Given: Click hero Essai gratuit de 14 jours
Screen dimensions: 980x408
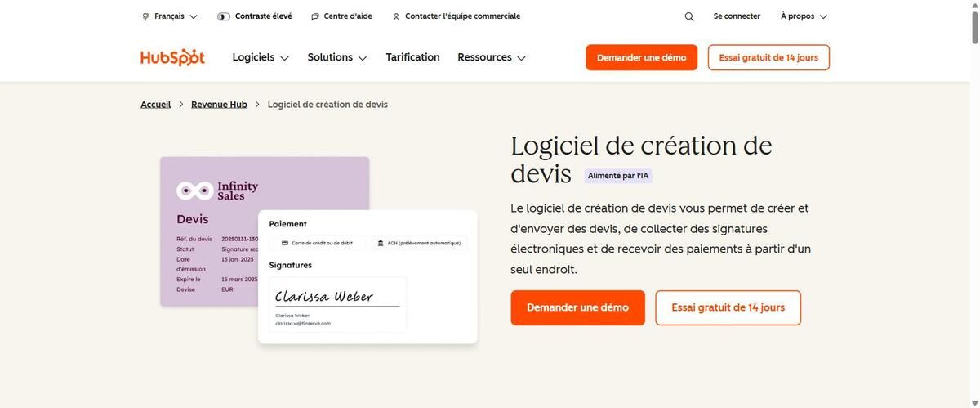Looking at the screenshot, I should point(728,307).
